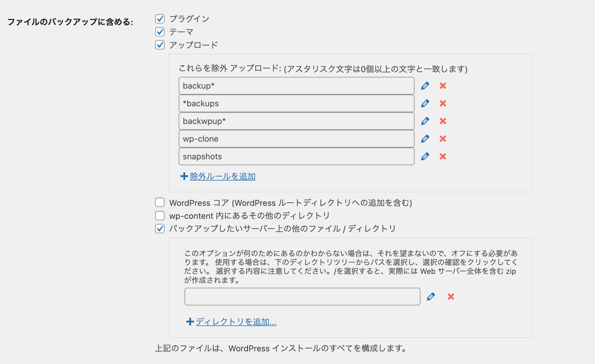Delete the backup* exclusion rule
The width and height of the screenshot is (595, 364).
[443, 86]
